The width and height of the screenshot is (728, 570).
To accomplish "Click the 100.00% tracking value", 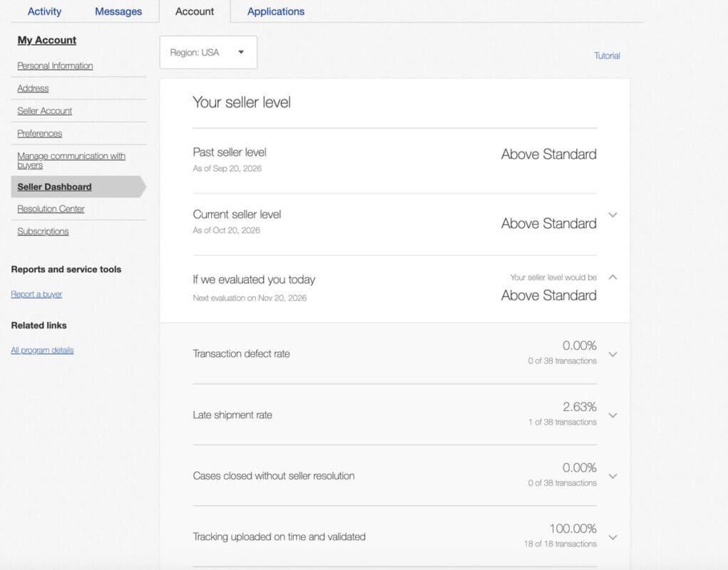I will pyautogui.click(x=573, y=529).
